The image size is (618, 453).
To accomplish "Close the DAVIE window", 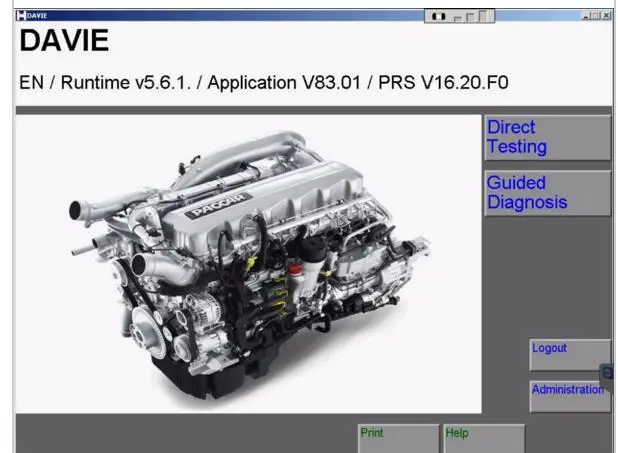I will point(607,16).
